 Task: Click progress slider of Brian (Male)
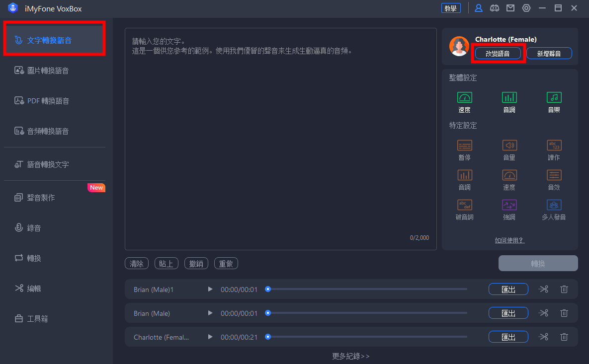click(x=366, y=312)
